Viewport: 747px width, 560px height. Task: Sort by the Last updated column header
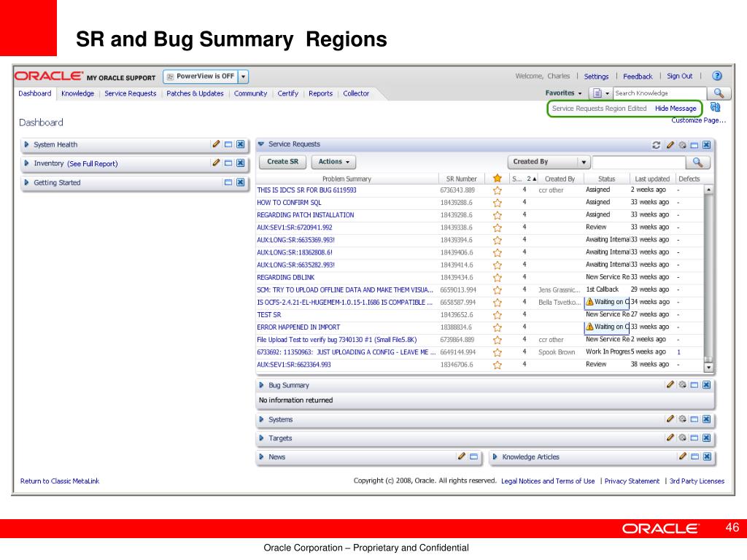pos(652,179)
